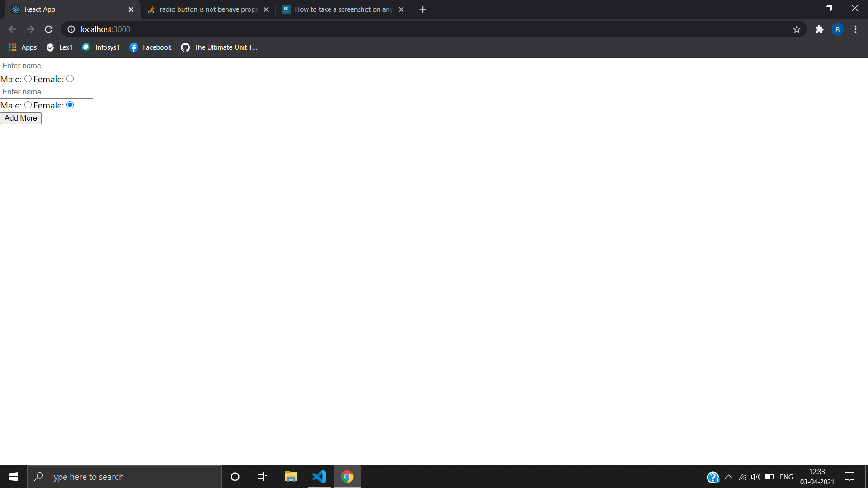Click the site info icon in address bar
The image size is (868, 488).
pos(71,29)
